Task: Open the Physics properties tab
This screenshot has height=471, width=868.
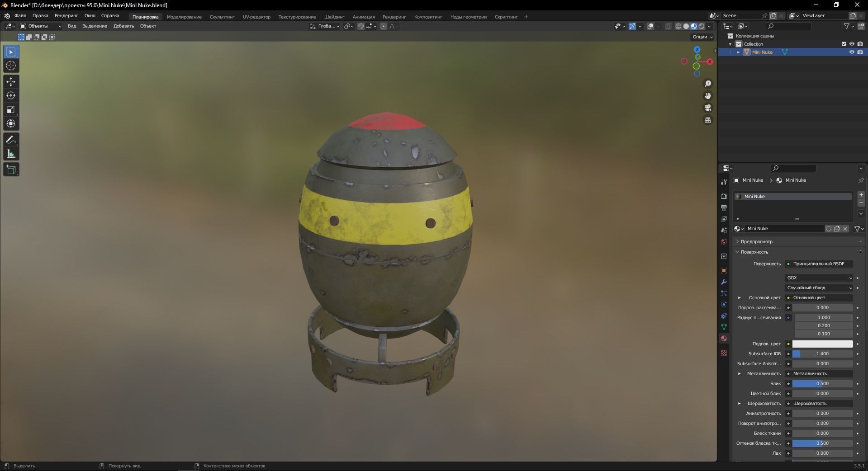Action: pos(724,304)
